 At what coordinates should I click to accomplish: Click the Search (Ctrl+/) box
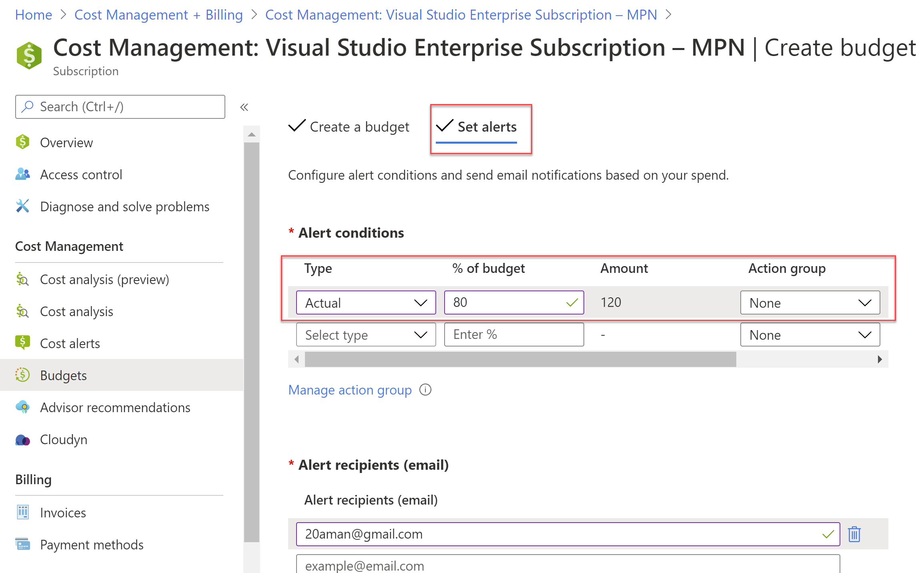(x=120, y=107)
